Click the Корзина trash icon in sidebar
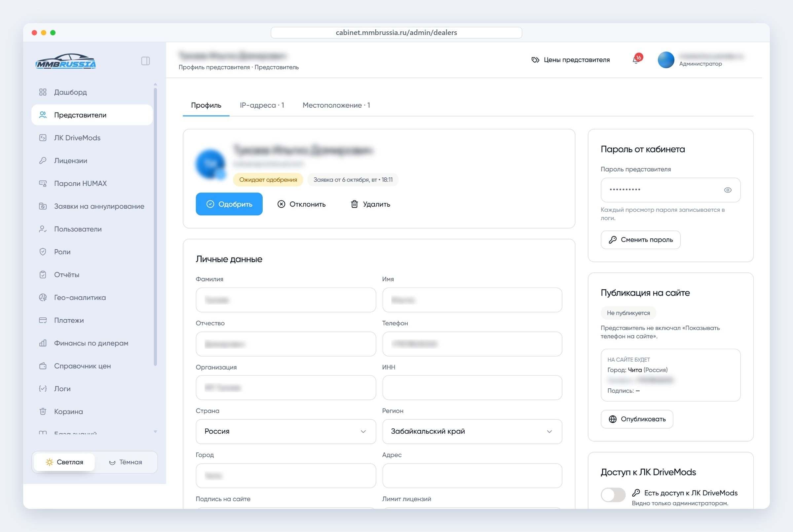The image size is (793, 532). (x=43, y=411)
